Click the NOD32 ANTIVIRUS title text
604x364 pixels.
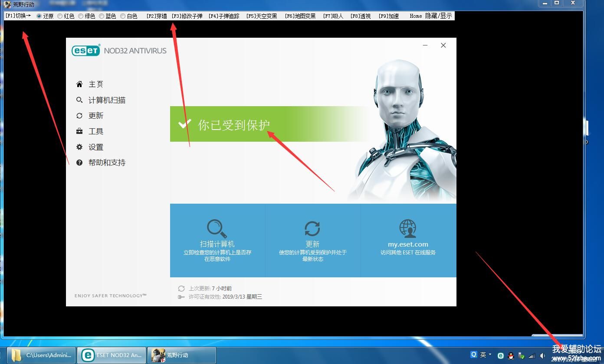135,51
